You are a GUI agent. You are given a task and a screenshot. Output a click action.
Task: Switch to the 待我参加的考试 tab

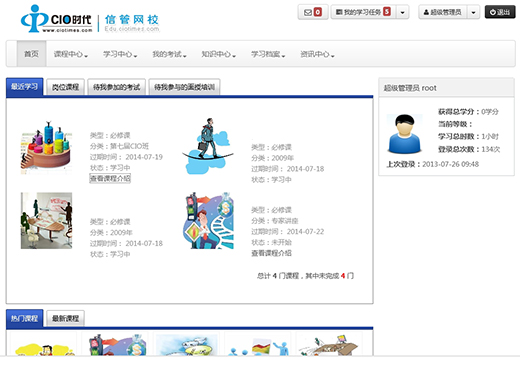click(117, 87)
